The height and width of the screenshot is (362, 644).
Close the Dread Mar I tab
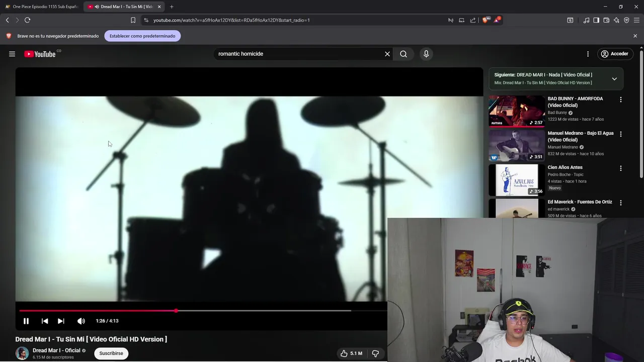[159, 7]
